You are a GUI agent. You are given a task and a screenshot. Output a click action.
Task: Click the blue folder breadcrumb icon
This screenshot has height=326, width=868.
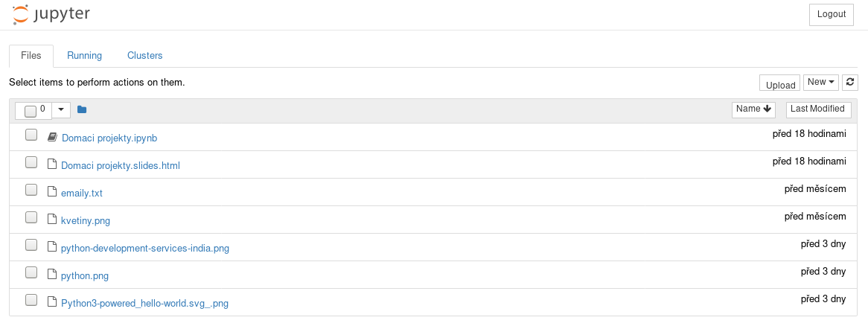coord(82,110)
